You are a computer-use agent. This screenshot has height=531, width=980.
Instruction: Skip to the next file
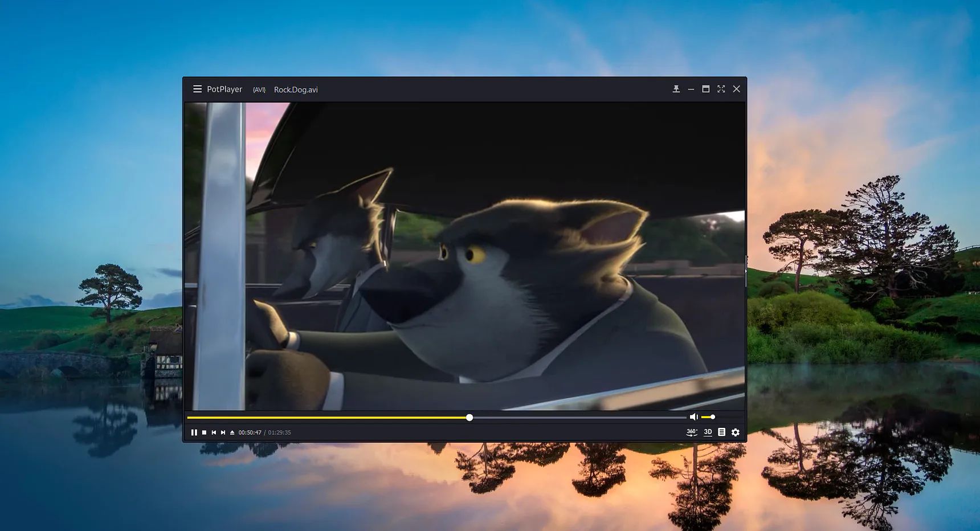tap(223, 432)
